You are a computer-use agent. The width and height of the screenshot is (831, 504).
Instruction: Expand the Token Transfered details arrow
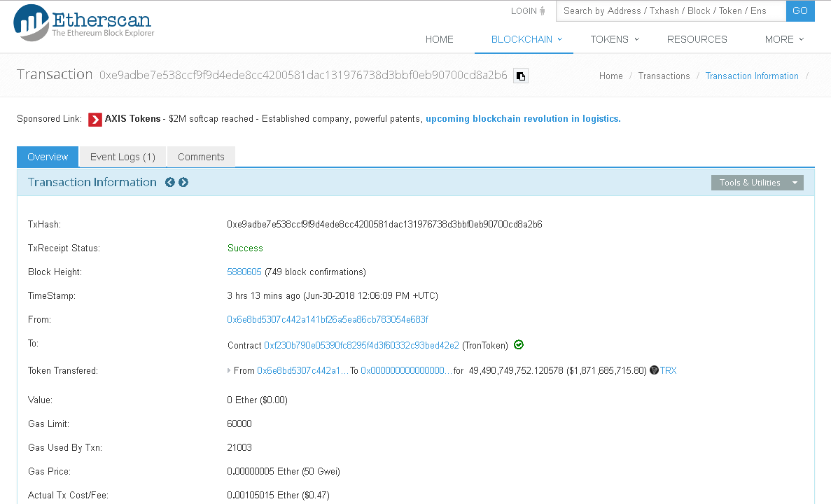[x=229, y=370]
